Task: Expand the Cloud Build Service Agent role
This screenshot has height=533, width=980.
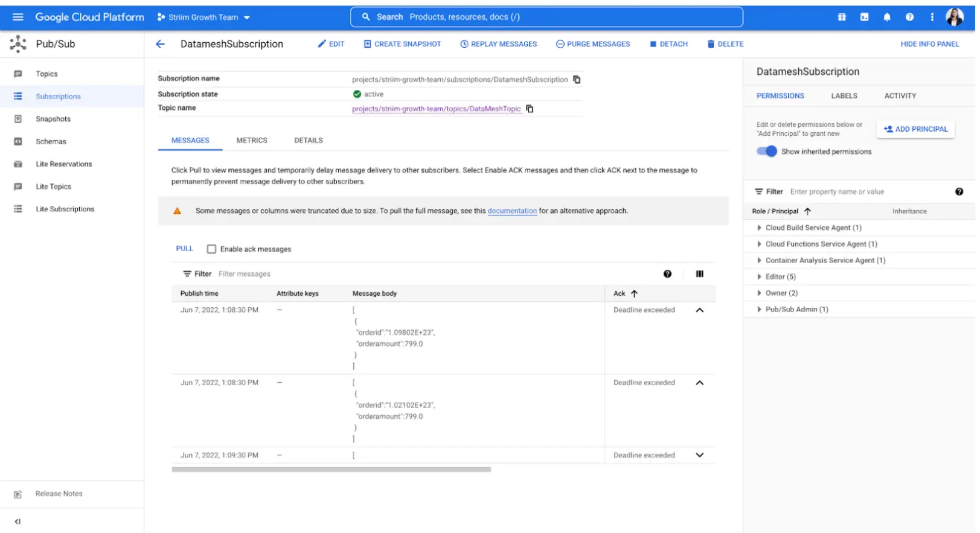Action: pos(759,228)
